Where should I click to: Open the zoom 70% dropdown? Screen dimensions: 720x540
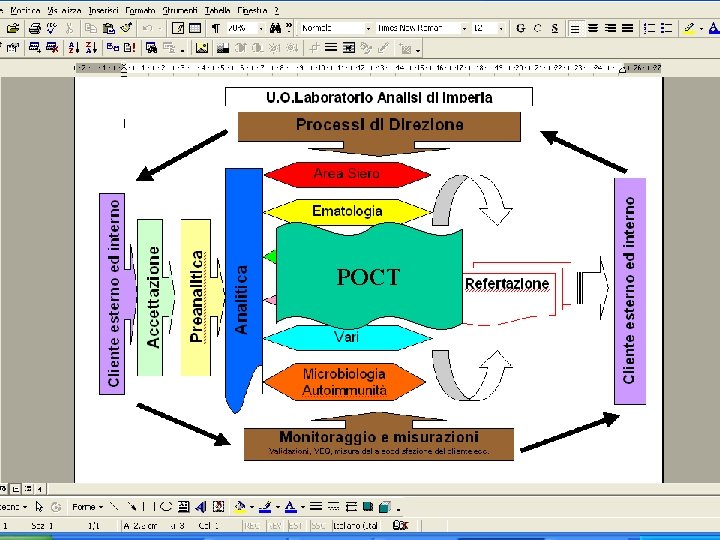point(261,28)
